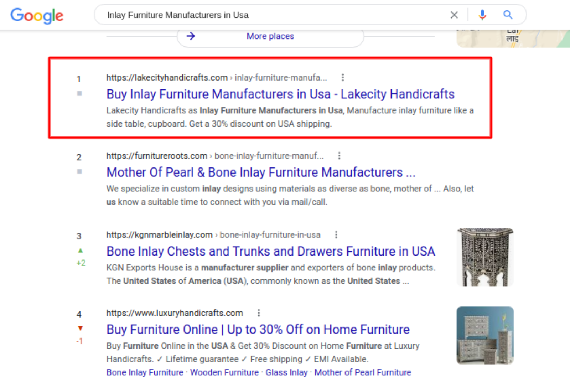Click the bone inlay cabinet thumbnail

pyautogui.click(x=485, y=257)
